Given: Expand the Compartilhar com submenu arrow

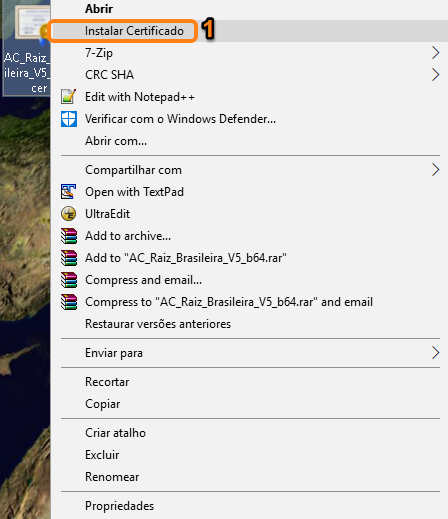Looking at the screenshot, I should click(x=435, y=170).
